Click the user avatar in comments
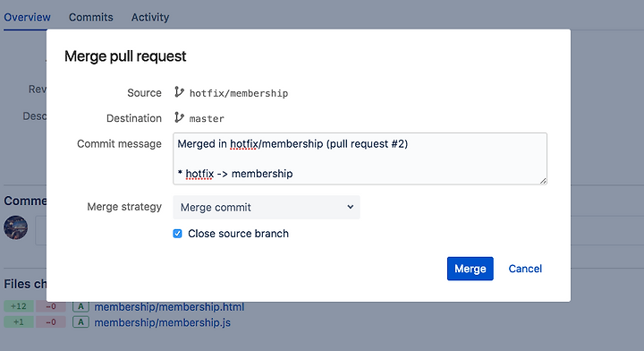 [15, 227]
